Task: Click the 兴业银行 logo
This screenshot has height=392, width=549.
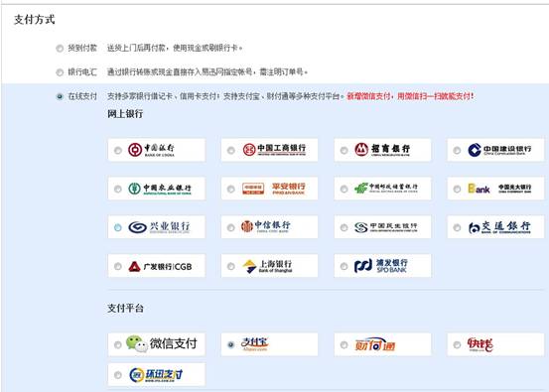Action: click(159, 227)
